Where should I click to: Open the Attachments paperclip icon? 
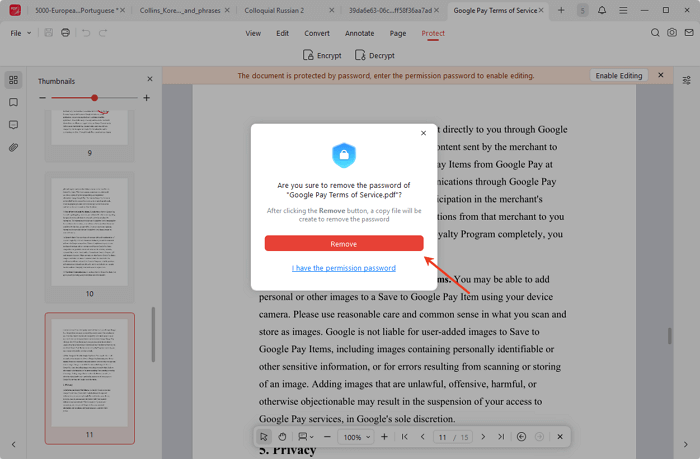[13, 147]
